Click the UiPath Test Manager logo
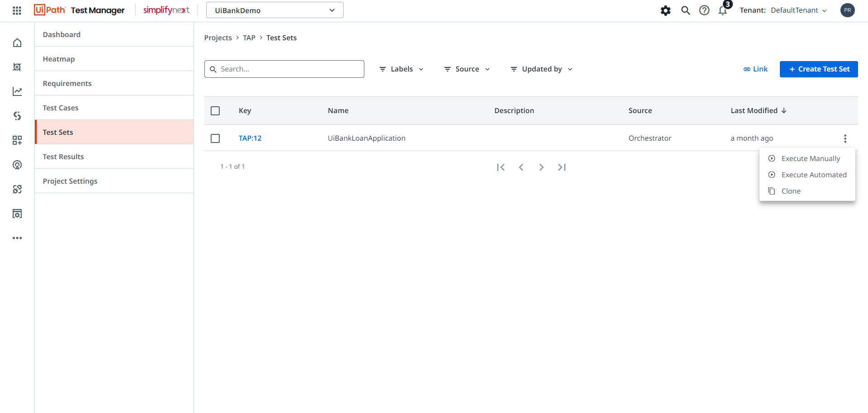 [x=79, y=10]
